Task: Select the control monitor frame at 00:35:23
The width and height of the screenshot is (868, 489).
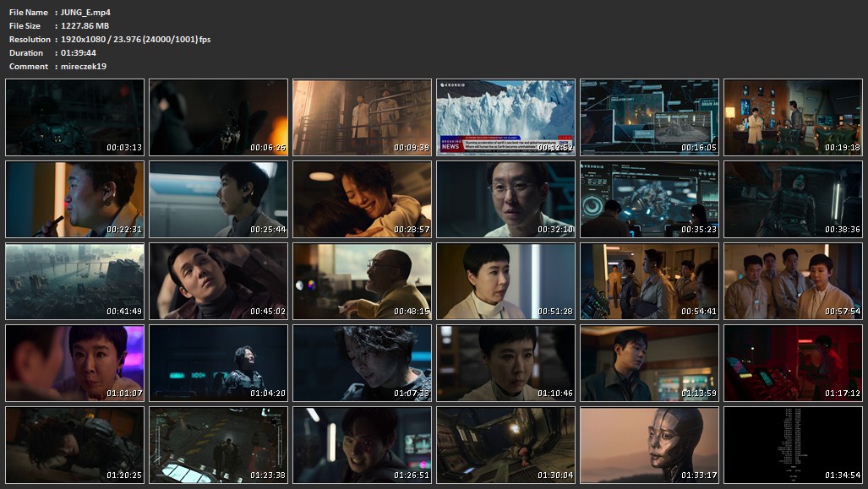Action: [649, 199]
